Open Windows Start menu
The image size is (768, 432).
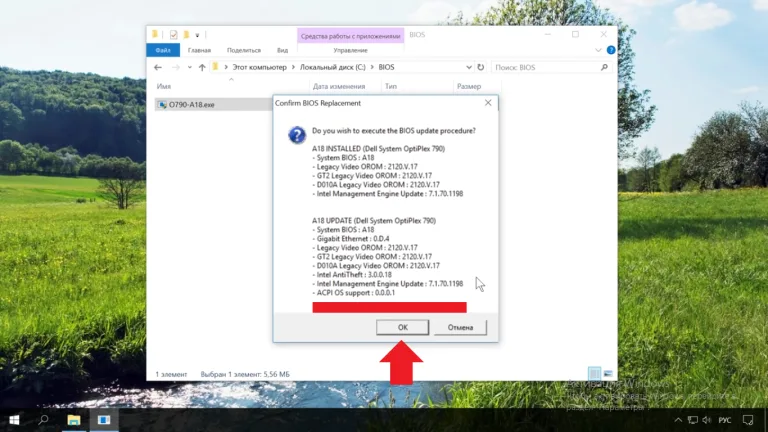14,420
